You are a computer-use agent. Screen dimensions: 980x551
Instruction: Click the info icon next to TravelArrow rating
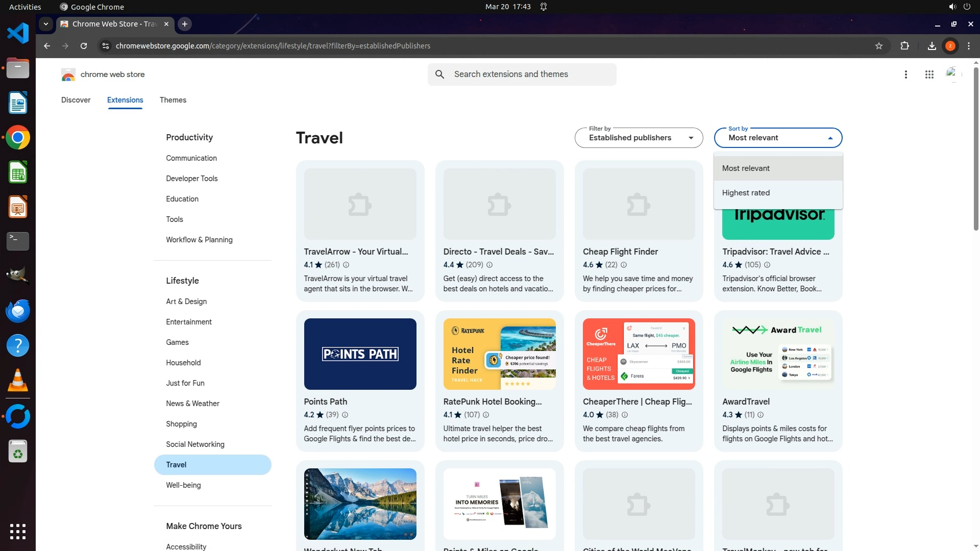346,265
